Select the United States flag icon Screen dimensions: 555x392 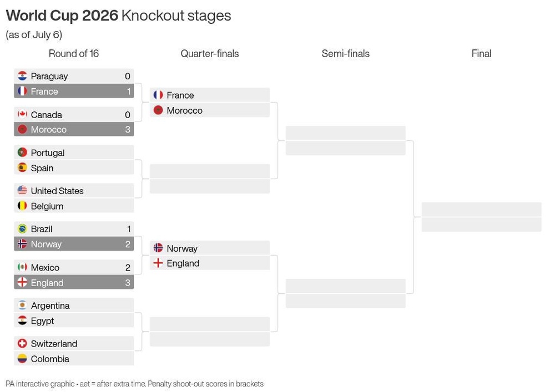[22, 191]
